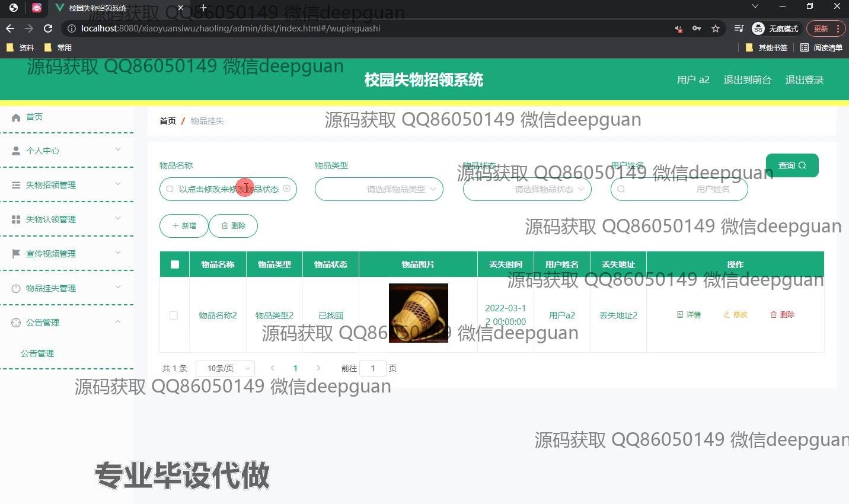This screenshot has width=849, height=504.
Task: Click the 公告管理 globe icon
Action: [15, 322]
